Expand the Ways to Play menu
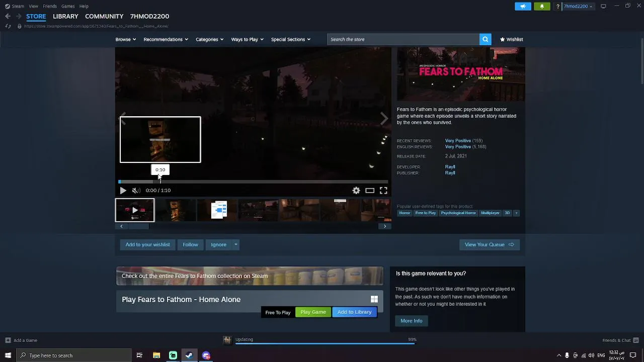The height and width of the screenshot is (362, 644). 247,39
